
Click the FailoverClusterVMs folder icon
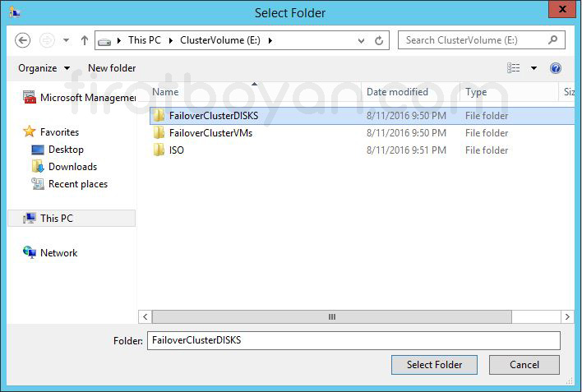(x=159, y=132)
